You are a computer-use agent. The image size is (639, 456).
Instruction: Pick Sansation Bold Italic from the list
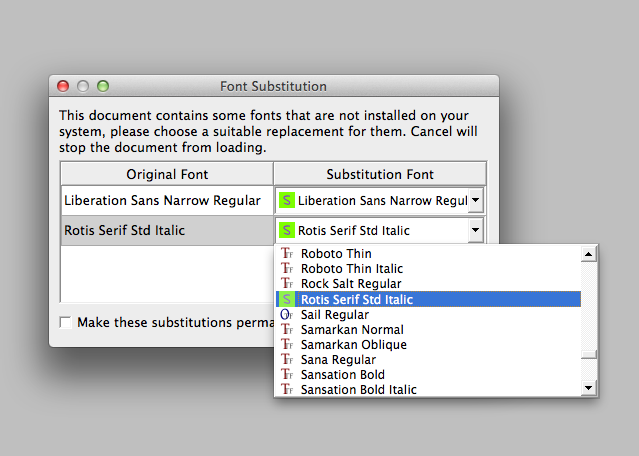click(358, 389)
